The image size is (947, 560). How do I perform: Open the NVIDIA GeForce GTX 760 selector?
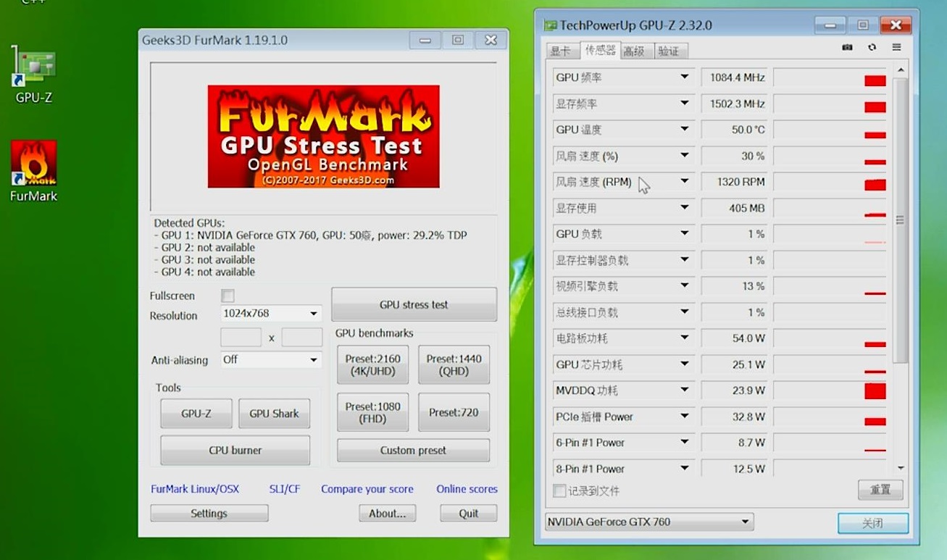744,522
